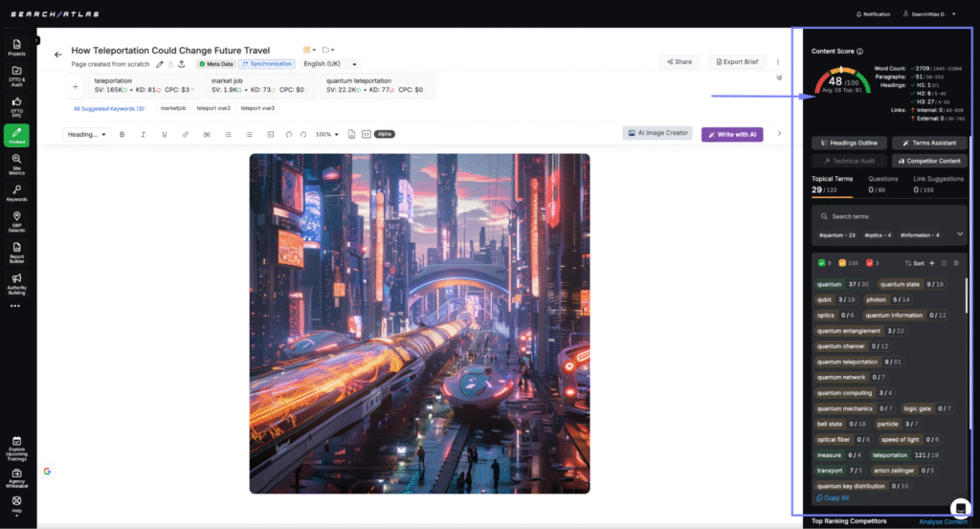Add a target keyword with plus button
Viewport: 980px width, 529px height.
click(x=75, y=87)
